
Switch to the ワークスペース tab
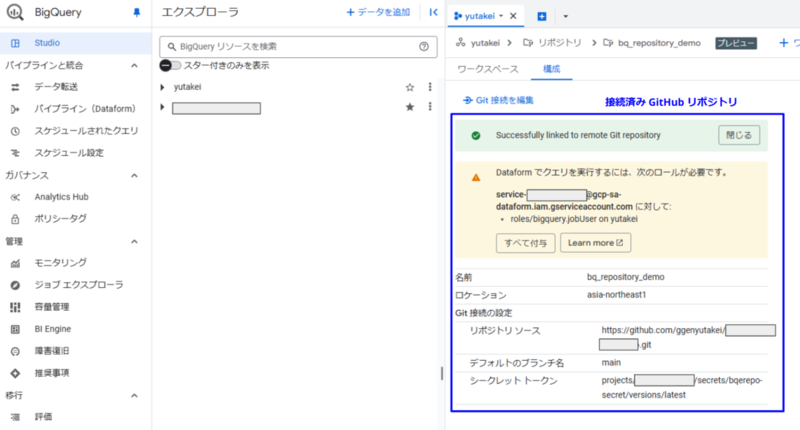(x=488, y=69)
